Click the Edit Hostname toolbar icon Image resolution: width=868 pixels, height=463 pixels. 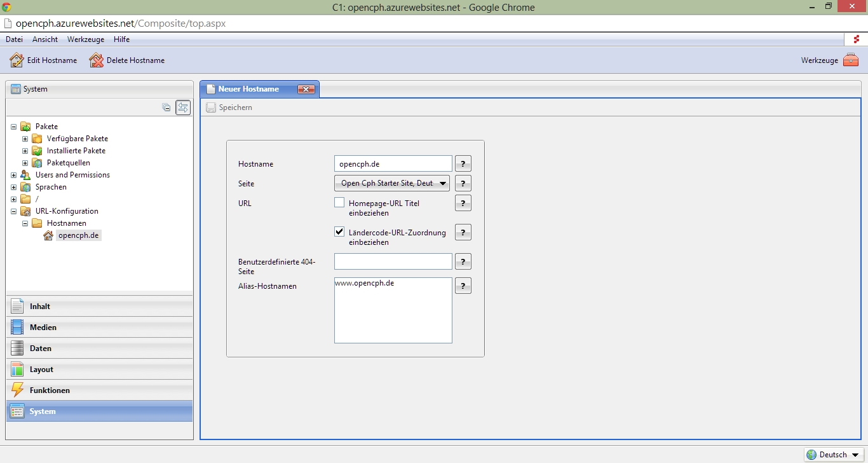click(17, 60)
